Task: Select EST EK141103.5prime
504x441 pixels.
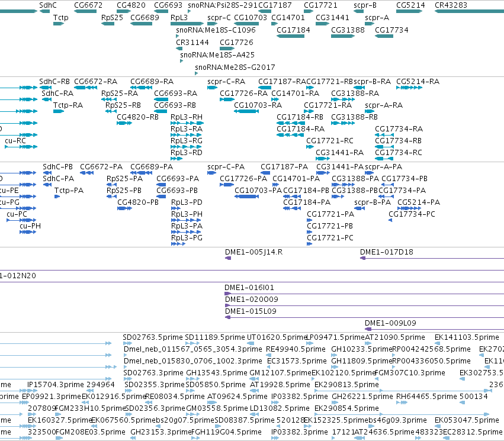Action: tap(467, 337)
